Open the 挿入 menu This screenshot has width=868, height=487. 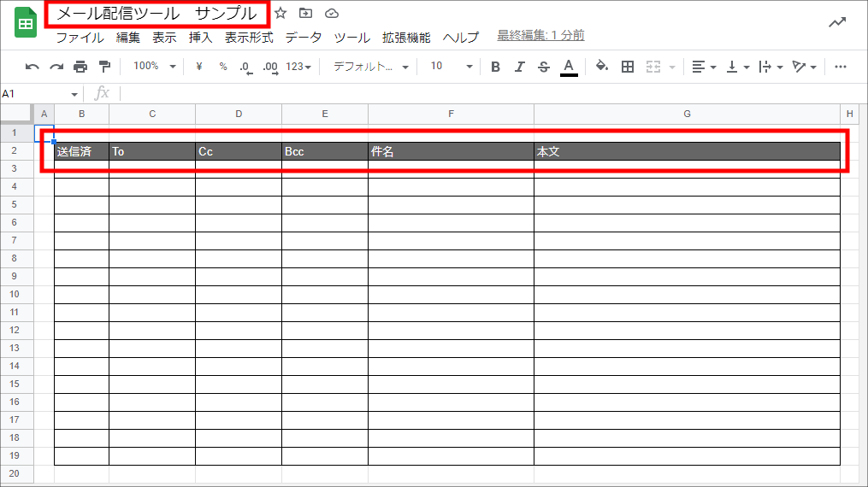click(200, 38)
